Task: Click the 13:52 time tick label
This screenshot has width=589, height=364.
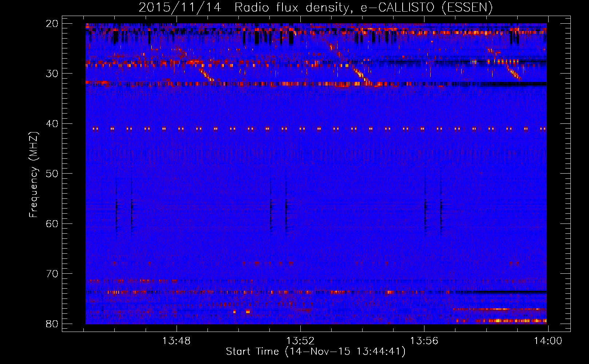Action: pyautogui.click(x=300, y=341)
